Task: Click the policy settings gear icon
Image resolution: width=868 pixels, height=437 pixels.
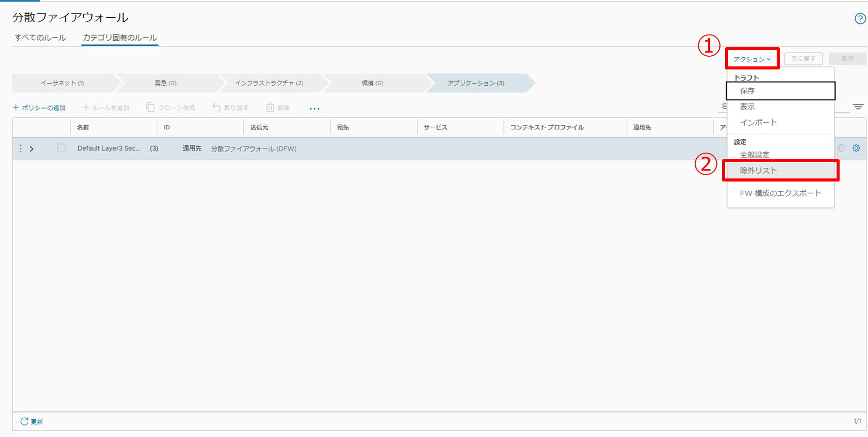Action: [856, 148]
